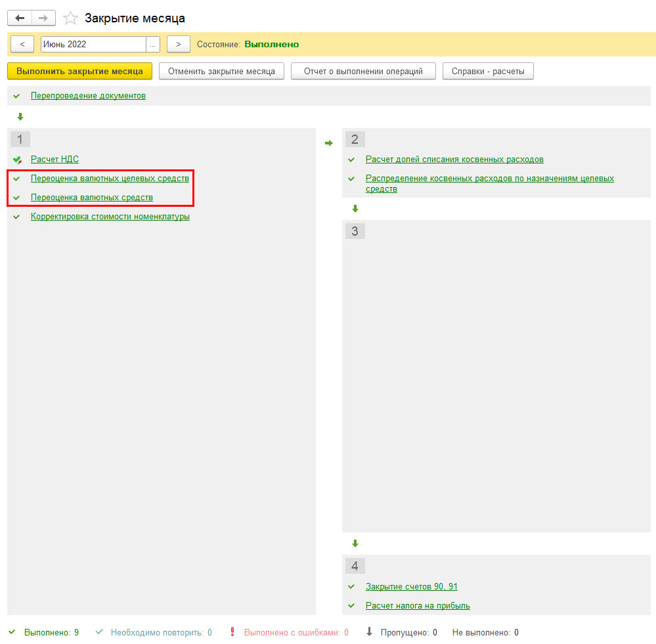The image size is (656, 644).
Task: Open period selector with ellipsis button
Action: [153, 44]
